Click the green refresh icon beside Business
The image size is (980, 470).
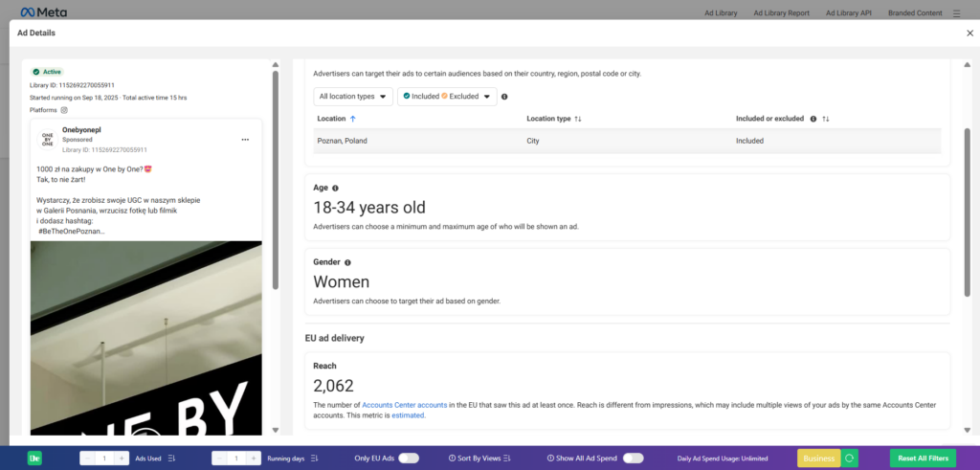coord(849,459)
